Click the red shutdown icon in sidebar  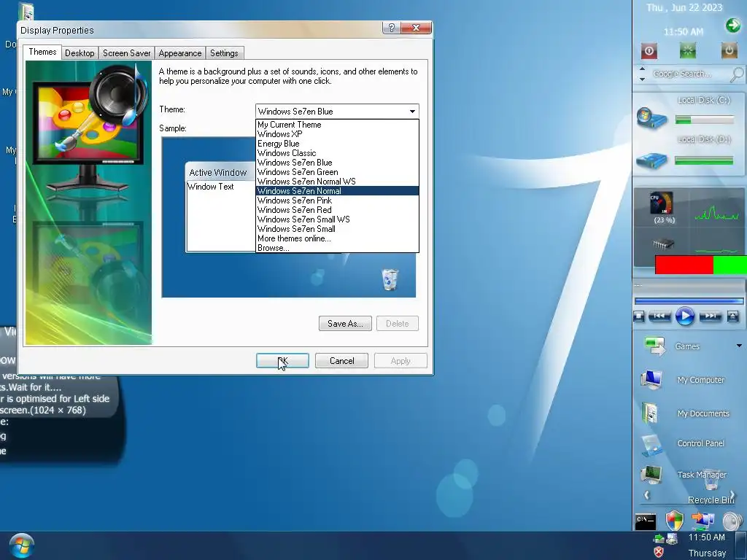[x=649, y=50]
